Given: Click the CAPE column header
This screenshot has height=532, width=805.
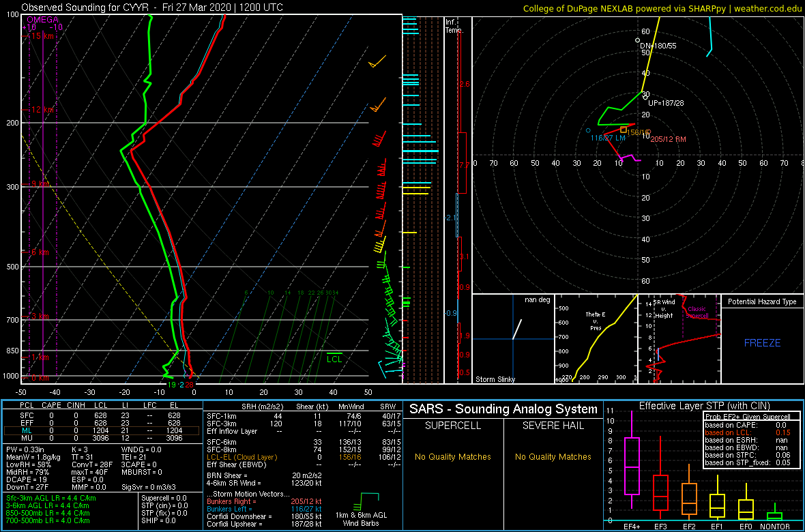Looking at the screenshot, I should tap(52, 407).
